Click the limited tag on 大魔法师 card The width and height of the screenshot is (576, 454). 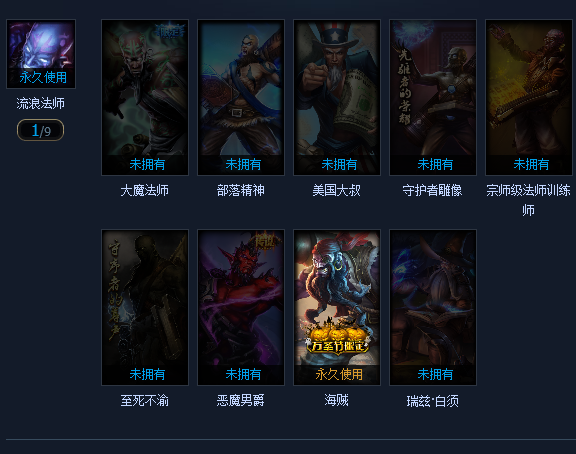coord(170,30)
